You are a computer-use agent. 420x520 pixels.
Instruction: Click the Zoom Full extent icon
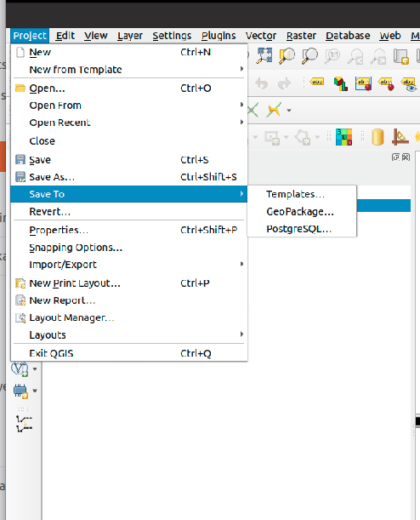(264, 55)
